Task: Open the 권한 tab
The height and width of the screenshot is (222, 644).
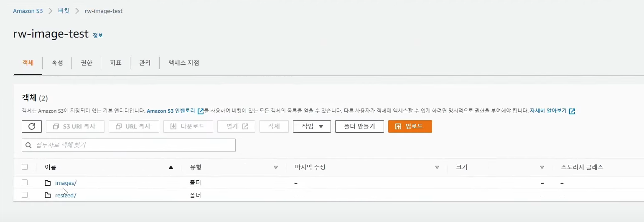Action: (87, 63)
